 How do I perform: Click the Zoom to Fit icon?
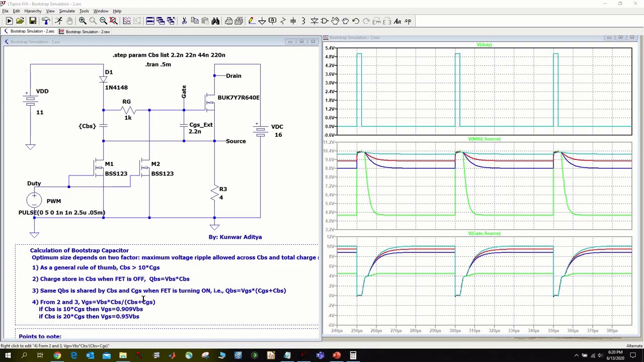click(114, 21)
